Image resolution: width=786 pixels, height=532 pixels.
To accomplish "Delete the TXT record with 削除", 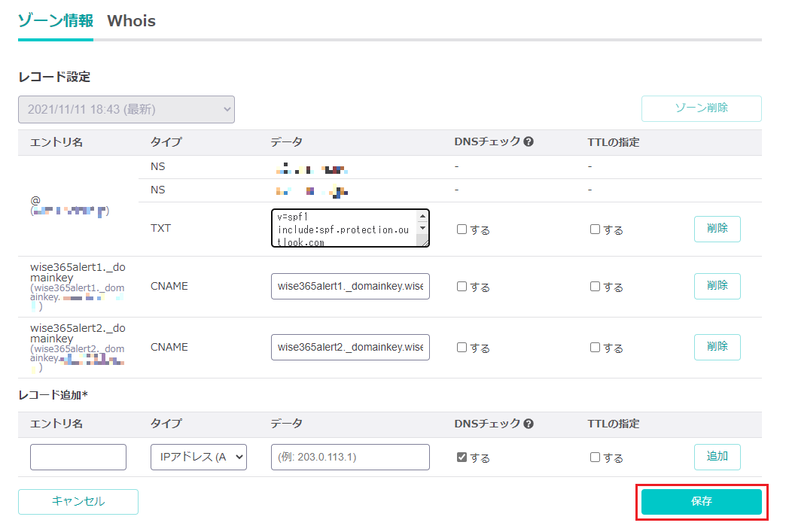I will [717, 229].
